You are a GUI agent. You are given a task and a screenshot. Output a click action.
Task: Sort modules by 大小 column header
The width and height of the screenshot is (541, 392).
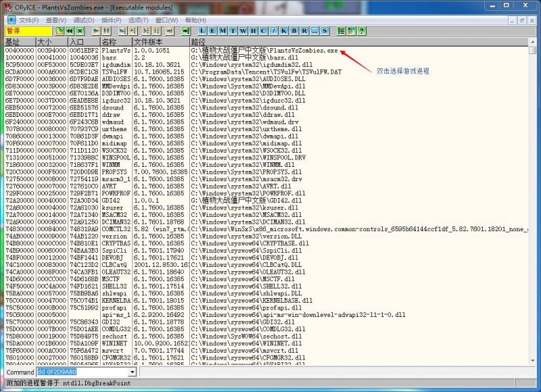tap(52, 42)
